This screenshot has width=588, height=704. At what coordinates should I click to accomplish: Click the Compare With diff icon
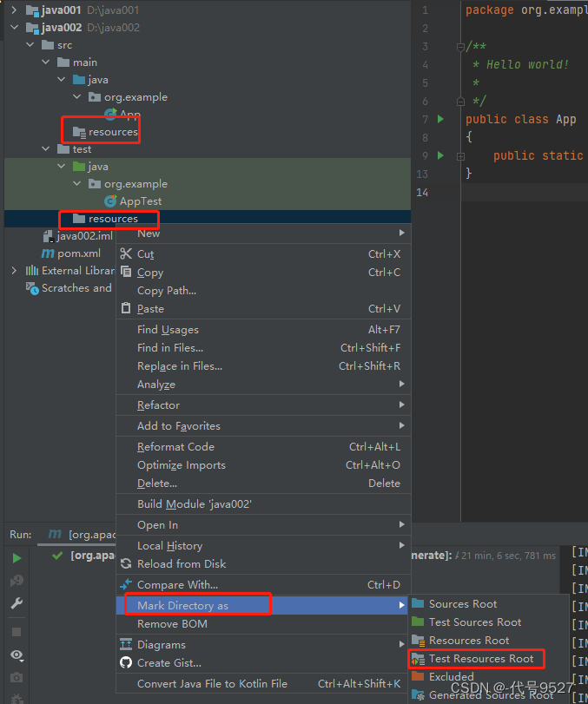pos(126,585)
